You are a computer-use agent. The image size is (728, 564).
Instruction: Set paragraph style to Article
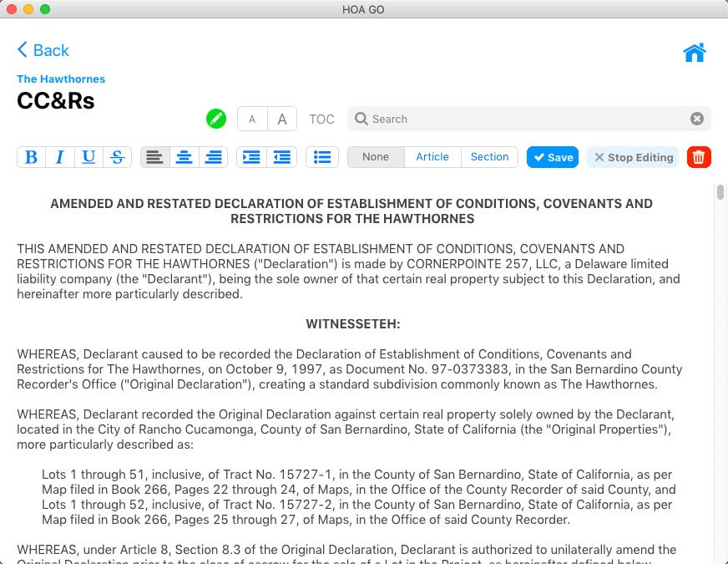[x=432, y=157]
